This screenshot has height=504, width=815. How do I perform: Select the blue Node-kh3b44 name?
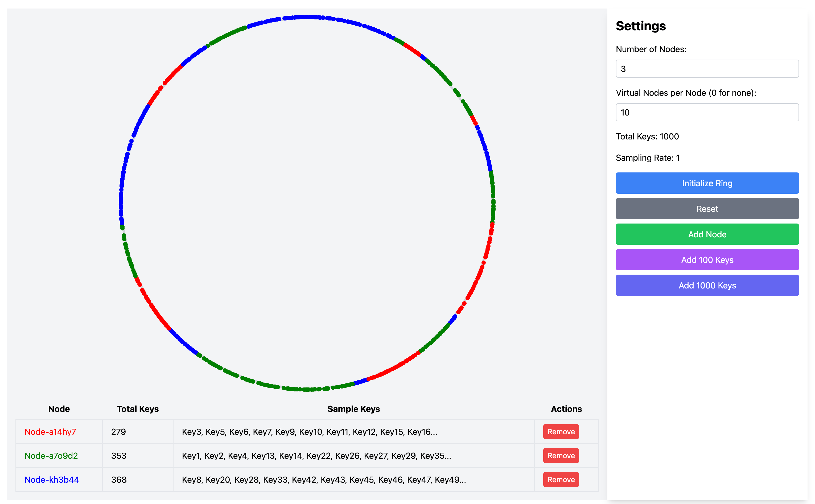click(x=52, y=480)
